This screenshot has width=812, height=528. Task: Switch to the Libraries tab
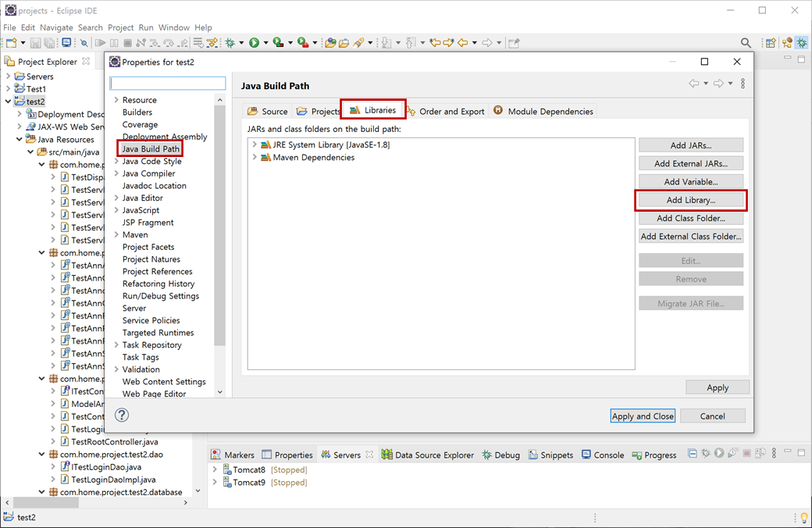pos(373,110)
